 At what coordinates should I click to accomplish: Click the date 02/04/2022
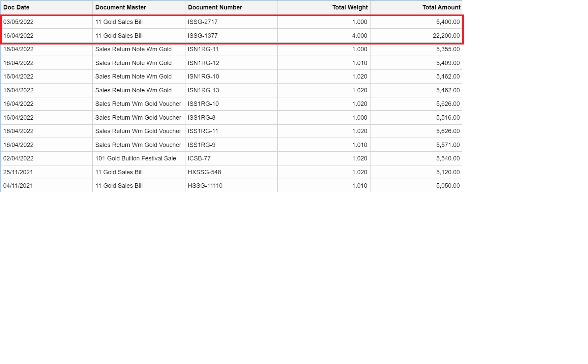pyautogui.click(x=19, y=158)
